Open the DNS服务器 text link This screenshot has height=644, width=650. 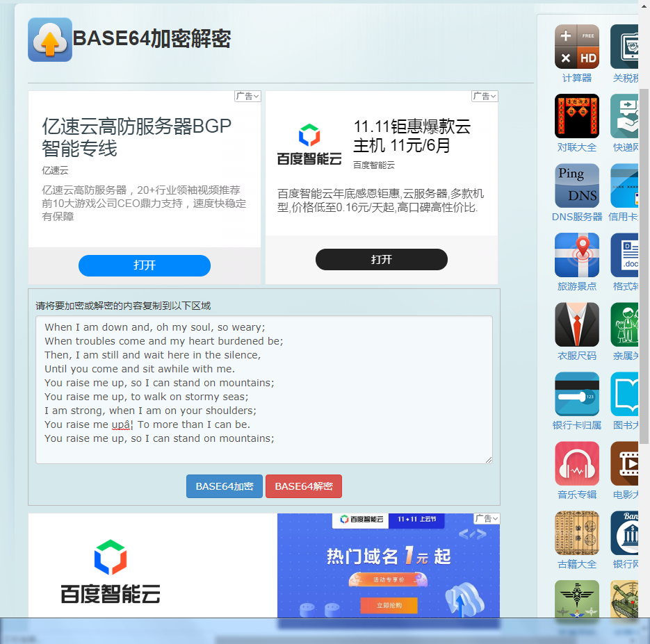pyautogui.click(x=576, y=217)
